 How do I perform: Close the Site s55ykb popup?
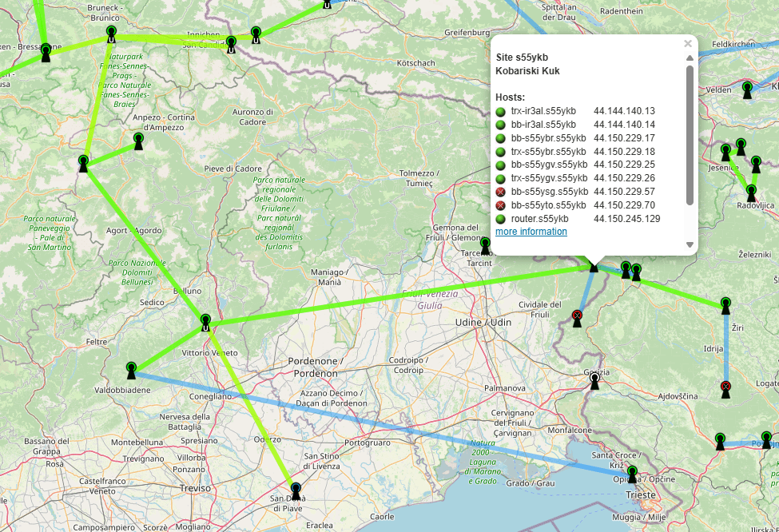(x=688, y=44)
